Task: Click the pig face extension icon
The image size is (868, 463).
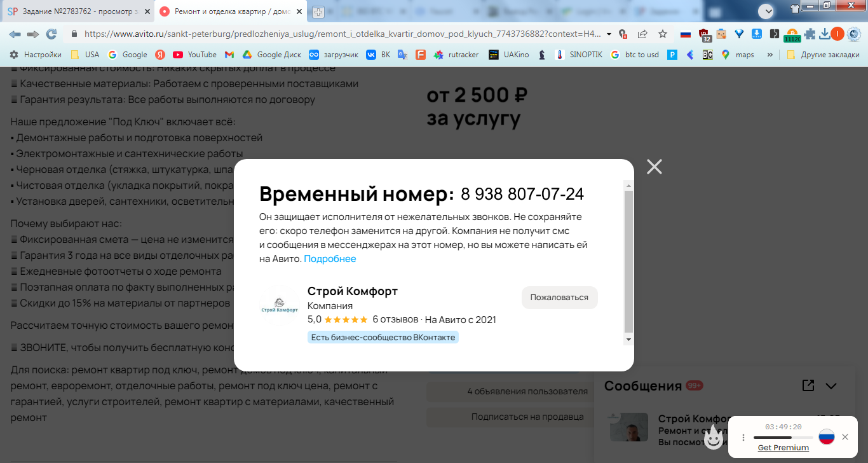Action: [x=721, y=34]
